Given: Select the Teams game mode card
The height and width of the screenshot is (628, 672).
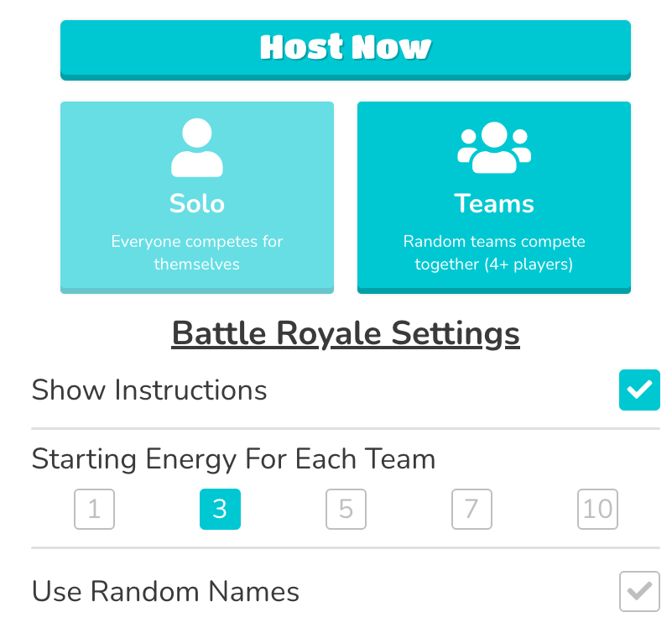Looking at the screenshot, I should pos(493,197).
